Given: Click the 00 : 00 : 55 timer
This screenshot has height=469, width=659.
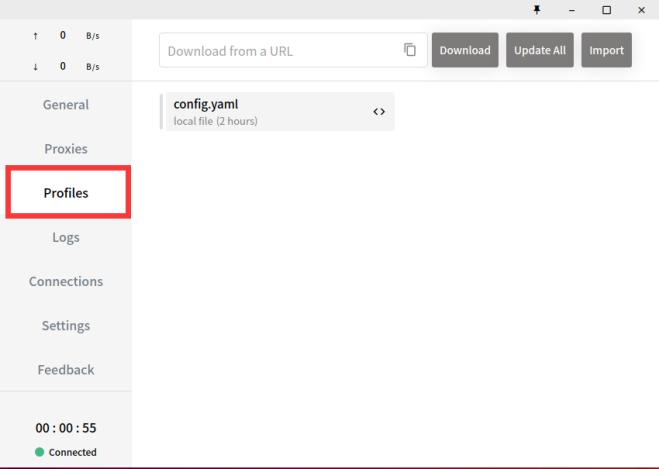Looking at the screenshot, I should tap(66, 428).
